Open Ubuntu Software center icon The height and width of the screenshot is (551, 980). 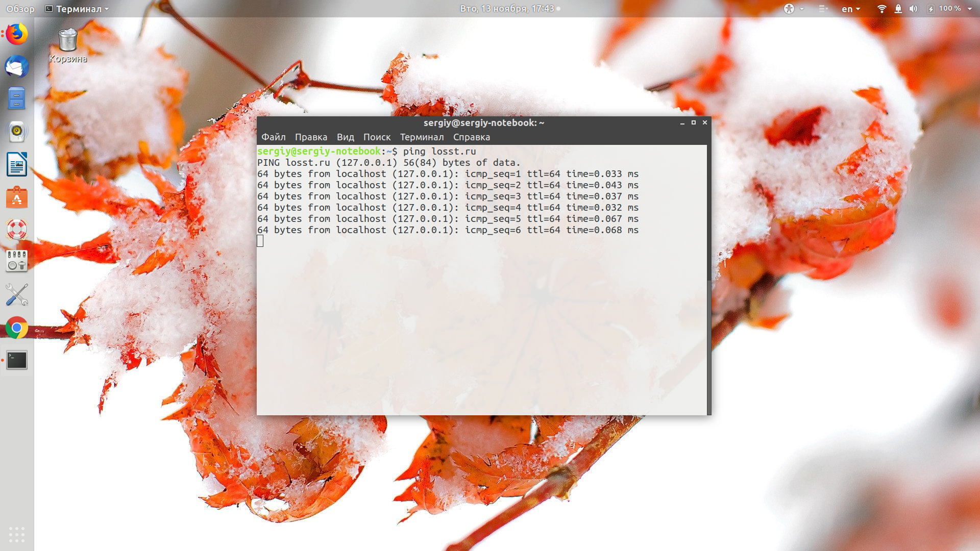pos(17,197)
